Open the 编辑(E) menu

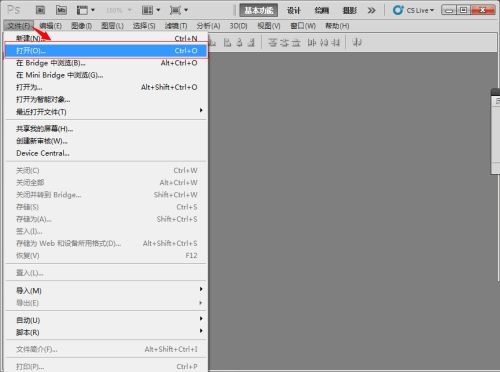[x=50, y=26]
